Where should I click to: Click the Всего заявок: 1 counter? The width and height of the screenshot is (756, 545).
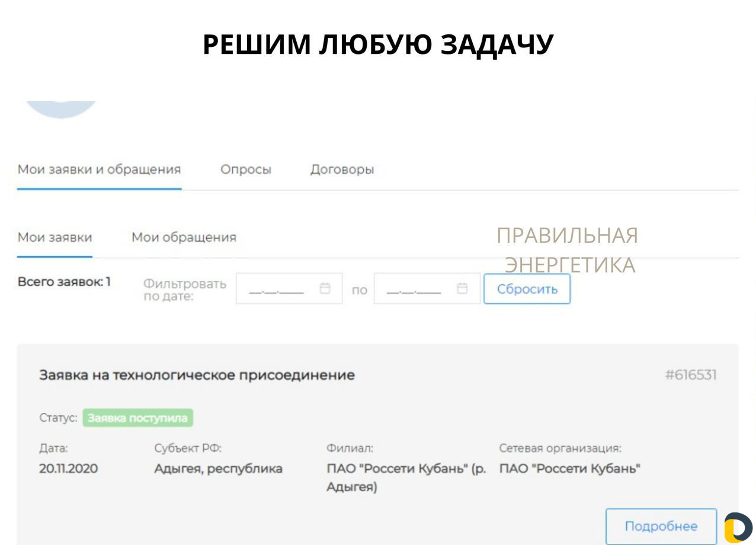point(64,282)
